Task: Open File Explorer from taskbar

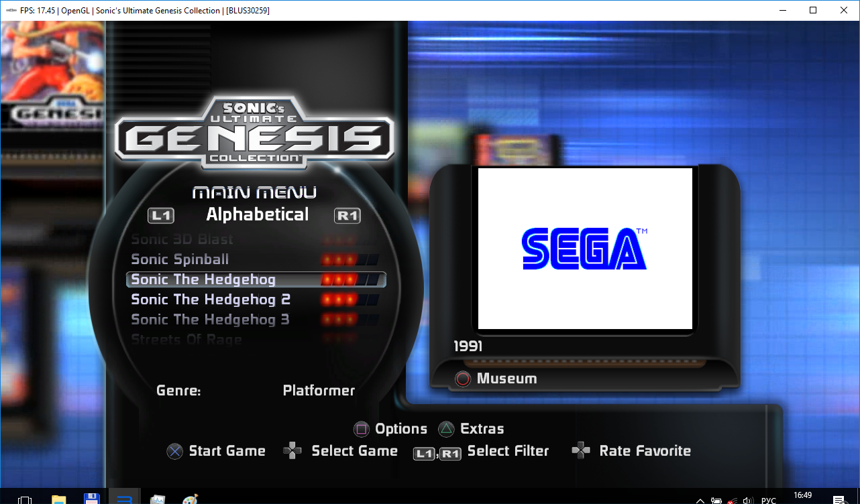Action: pyautogui.click(x=59, y=499)
